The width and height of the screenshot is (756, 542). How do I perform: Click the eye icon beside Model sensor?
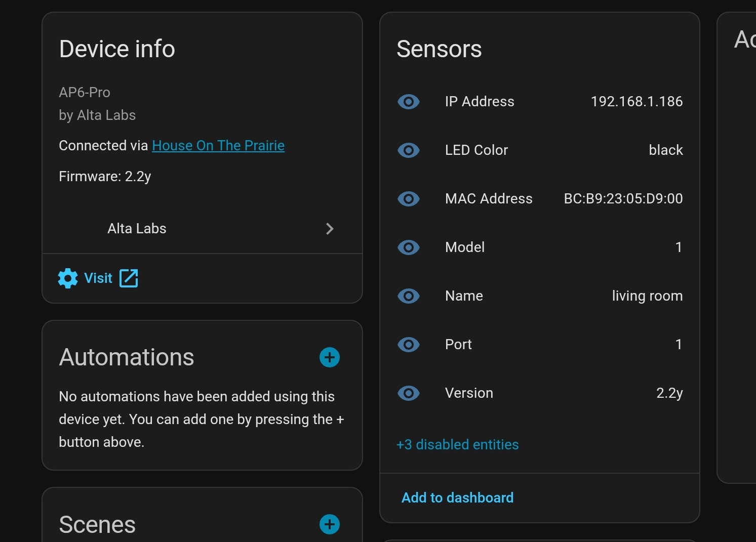(408, 247)
